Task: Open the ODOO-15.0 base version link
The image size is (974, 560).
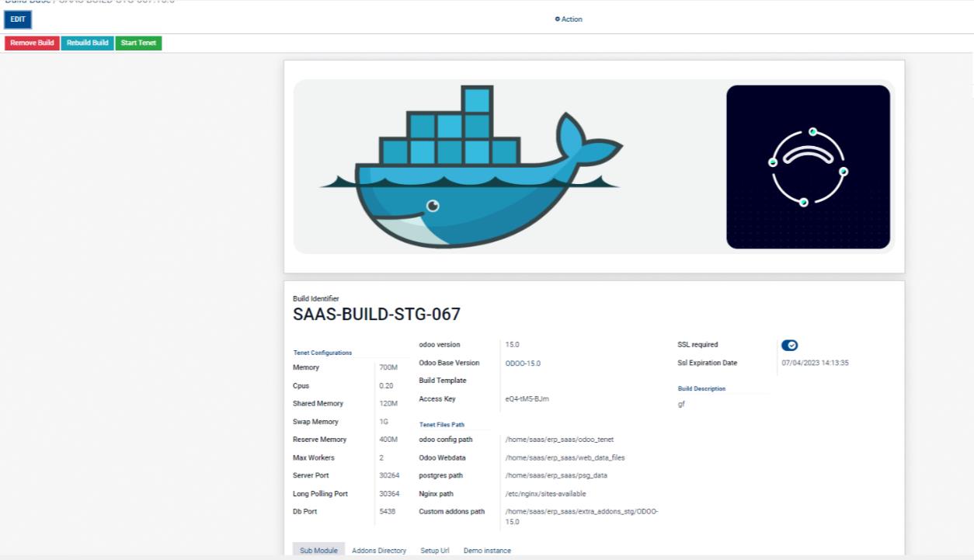Action: point(523,363)
